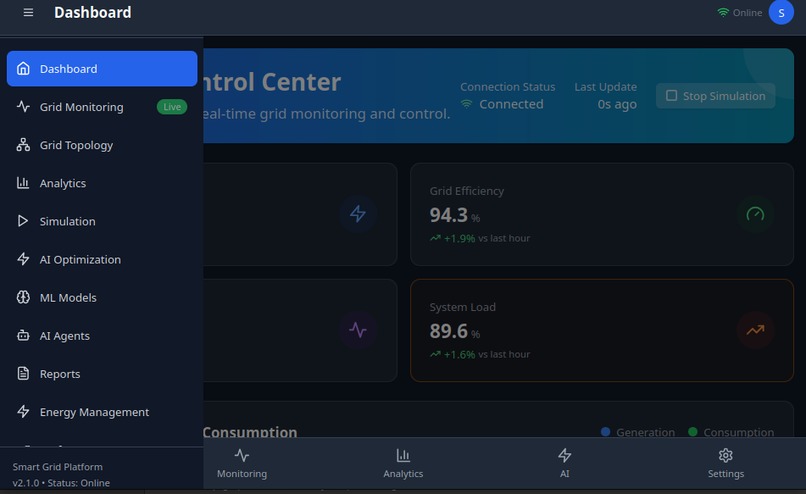
Task: Click the Stop Simulation button
Action: pos(716,96)
